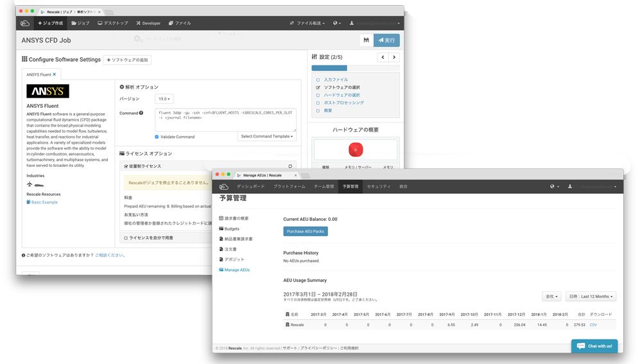Open the Developer menu item
The image size is (642, 364).
pos(148,23)
